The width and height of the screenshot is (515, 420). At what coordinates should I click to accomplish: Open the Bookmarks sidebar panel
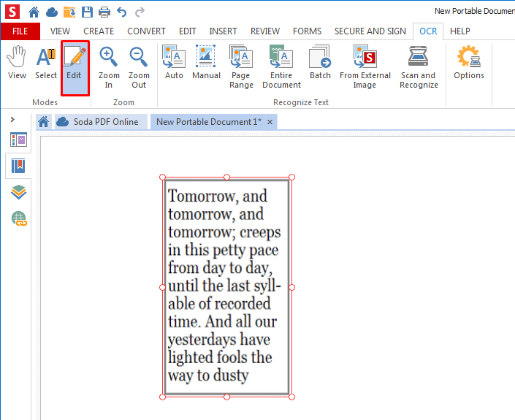click(18, 166)
